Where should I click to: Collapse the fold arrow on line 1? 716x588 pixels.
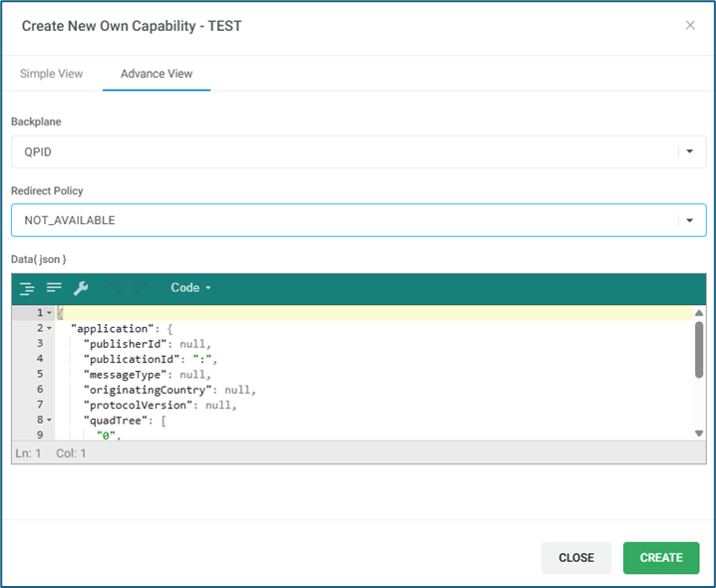tap(49, 313)
